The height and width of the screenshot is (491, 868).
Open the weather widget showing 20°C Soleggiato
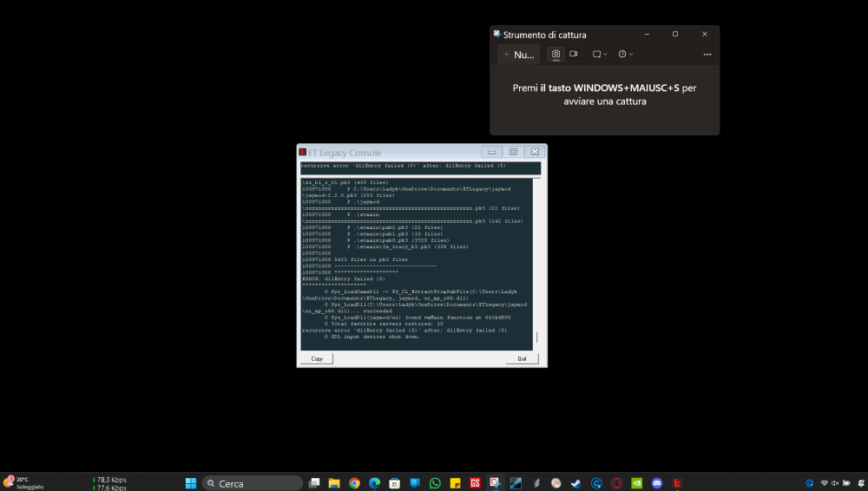24,482
